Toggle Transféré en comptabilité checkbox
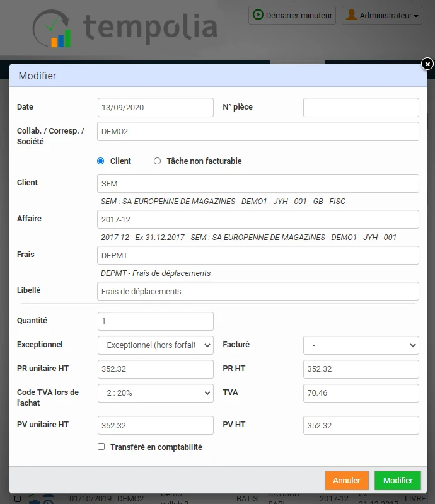Viewport: 435px width, 504px height. (x=101, y=447)
